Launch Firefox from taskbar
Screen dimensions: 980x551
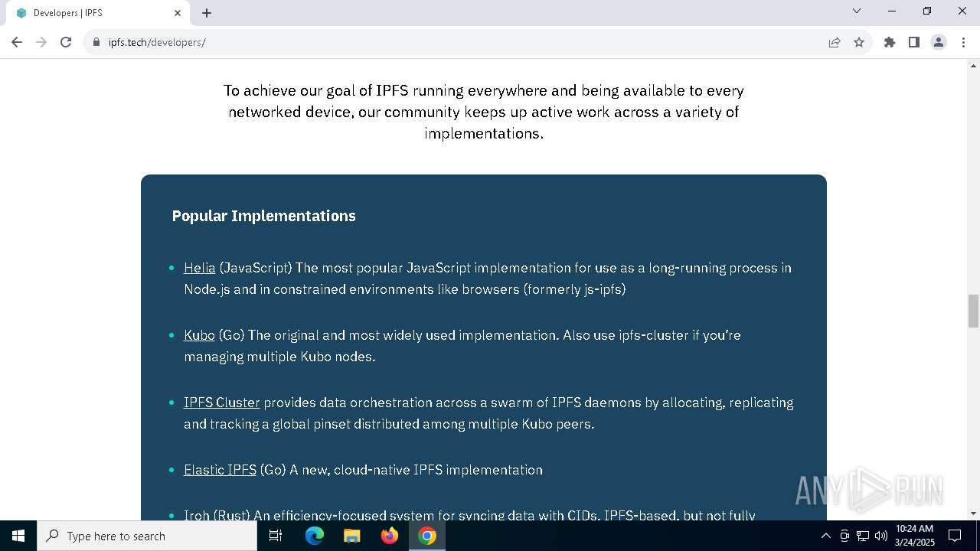tap(389, 536)
